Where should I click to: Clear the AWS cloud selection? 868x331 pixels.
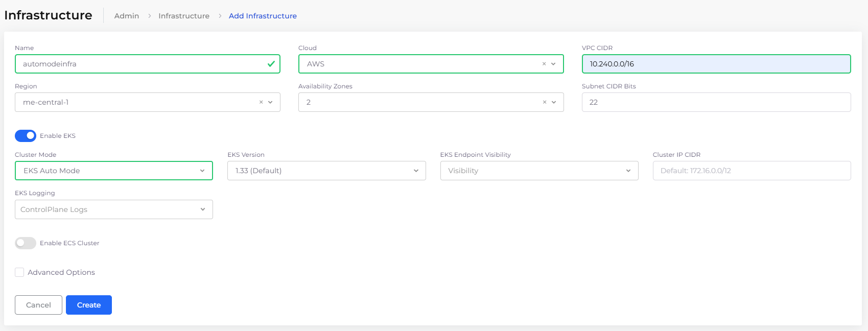tap(544, 64)
